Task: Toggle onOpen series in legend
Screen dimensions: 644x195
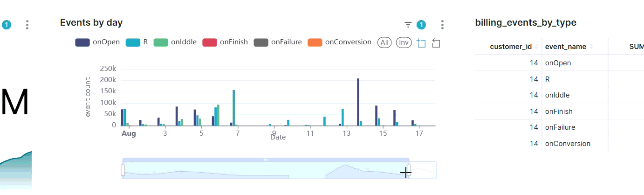Action: coord(97,42)
